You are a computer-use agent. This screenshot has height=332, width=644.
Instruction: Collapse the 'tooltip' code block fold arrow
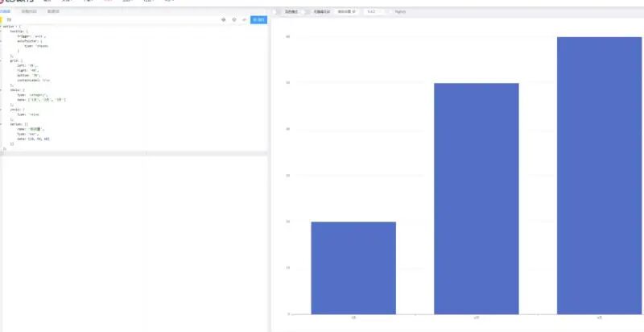(x=1, y=31)
